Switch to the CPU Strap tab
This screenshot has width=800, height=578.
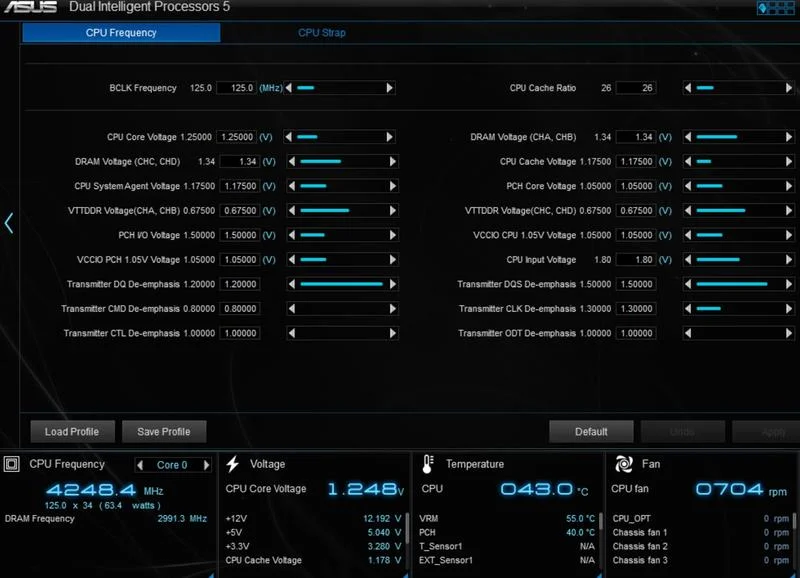coord(321,33)
